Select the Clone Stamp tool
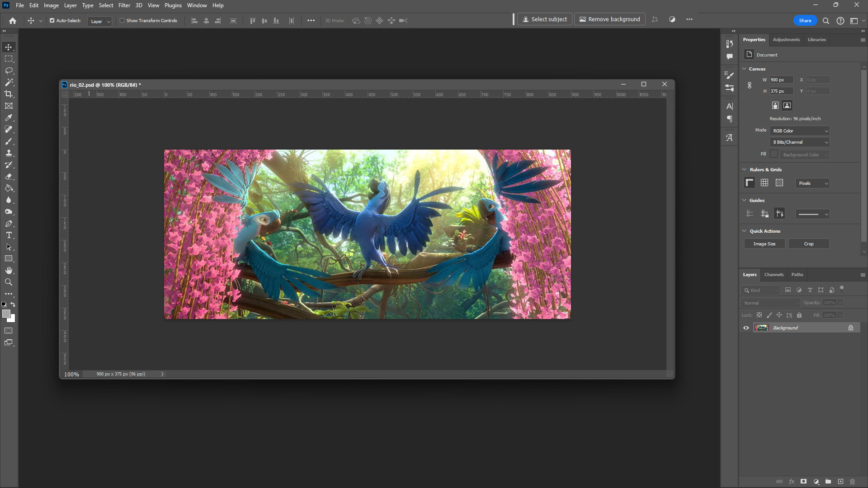This screenshot has width=868, height=488. click(9, 153)
